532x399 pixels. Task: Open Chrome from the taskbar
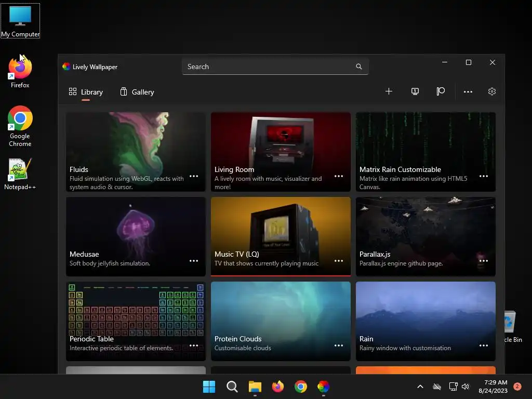point(301,387)
